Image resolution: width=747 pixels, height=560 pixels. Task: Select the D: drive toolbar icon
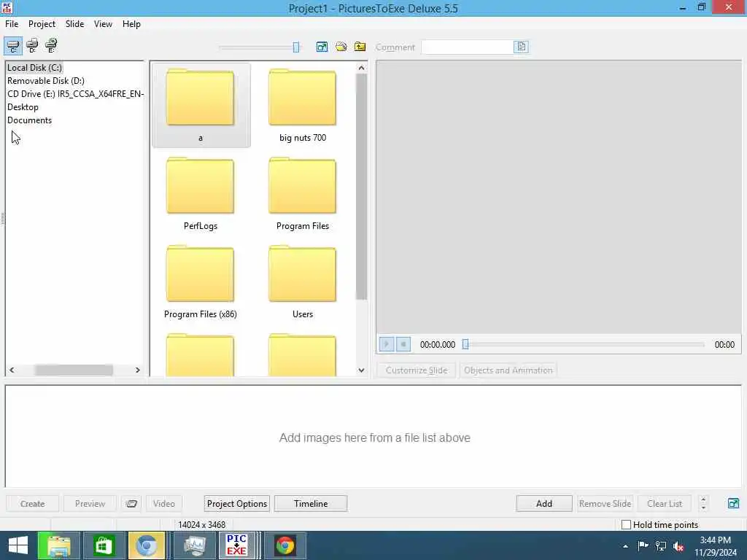point(32,46)
